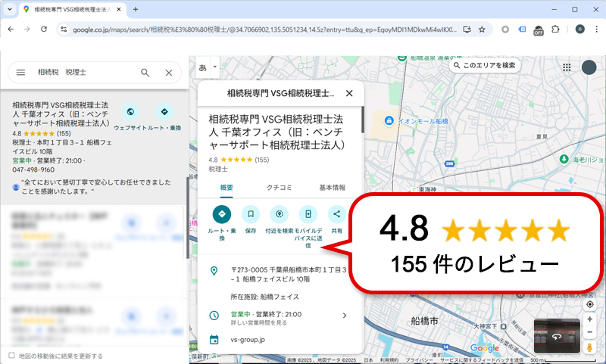The height and width of the screenshot is (364, 606).
Task: Clear the search with the X icon
Action: (x=169, y=73)
